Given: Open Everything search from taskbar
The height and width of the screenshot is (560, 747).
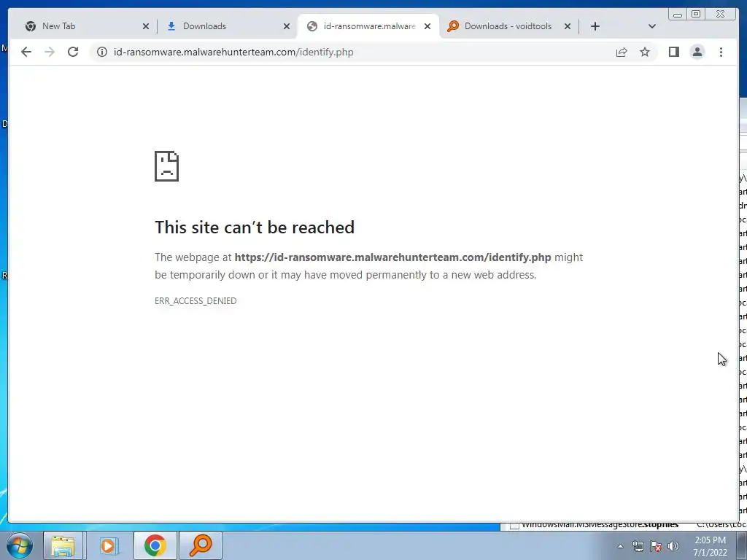Looking at the screenshot, I should click(201, 545).
